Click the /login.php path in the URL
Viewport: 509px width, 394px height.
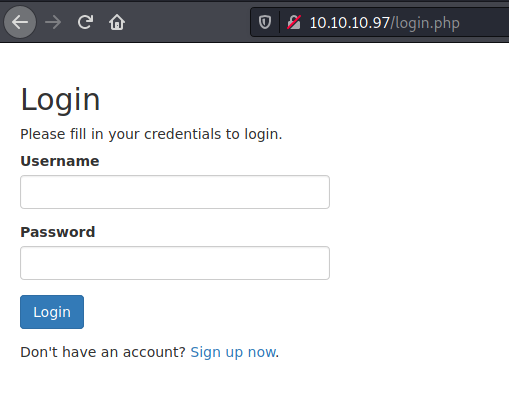pos(425,23)
